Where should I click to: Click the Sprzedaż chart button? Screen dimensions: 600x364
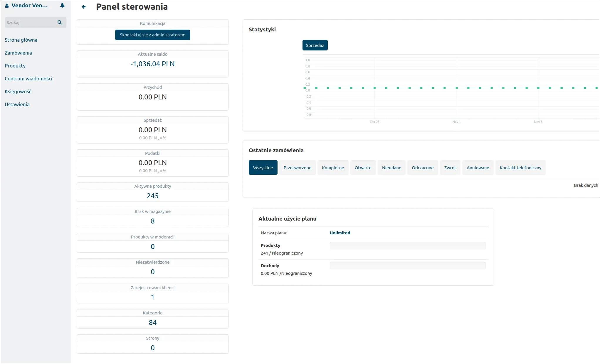[x=315, y=45]
